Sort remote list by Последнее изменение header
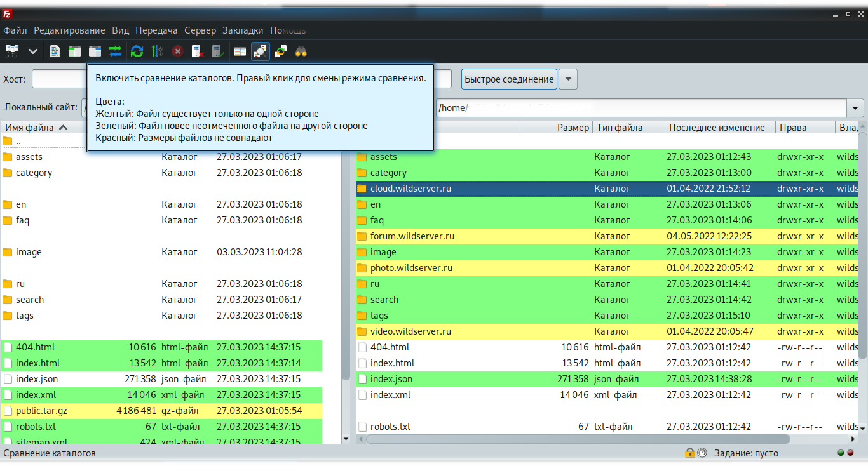868x466 pixels. tap(720, 128)
